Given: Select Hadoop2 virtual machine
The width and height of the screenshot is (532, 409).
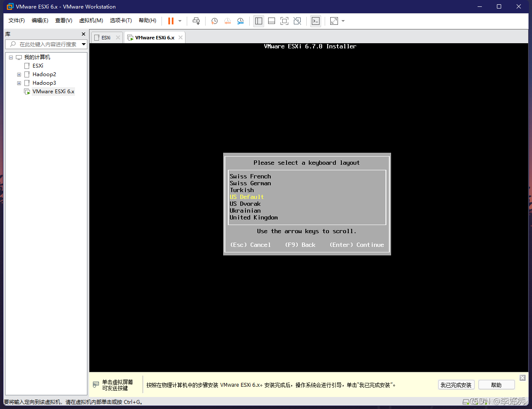Looking at the screenshot, I should [x=44, y=74].
